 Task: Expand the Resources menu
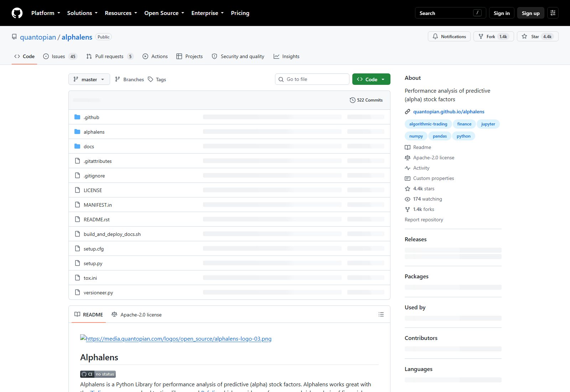click(x=121, y=13)
